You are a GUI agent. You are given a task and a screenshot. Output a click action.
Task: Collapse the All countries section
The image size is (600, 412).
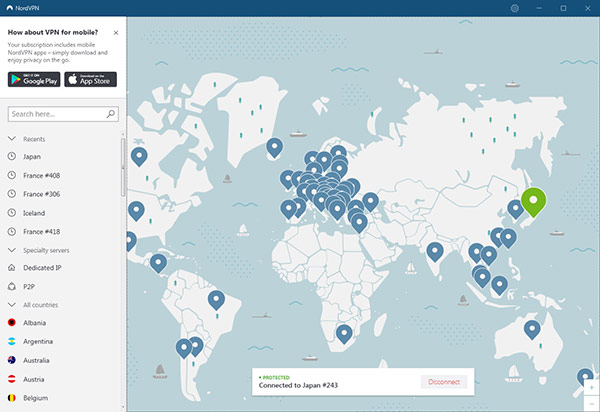(x=12, y=305)
